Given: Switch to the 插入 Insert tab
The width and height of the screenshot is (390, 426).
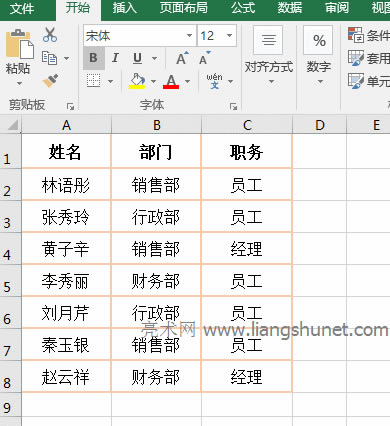Looking at the screenshot, I should (125, 8).
